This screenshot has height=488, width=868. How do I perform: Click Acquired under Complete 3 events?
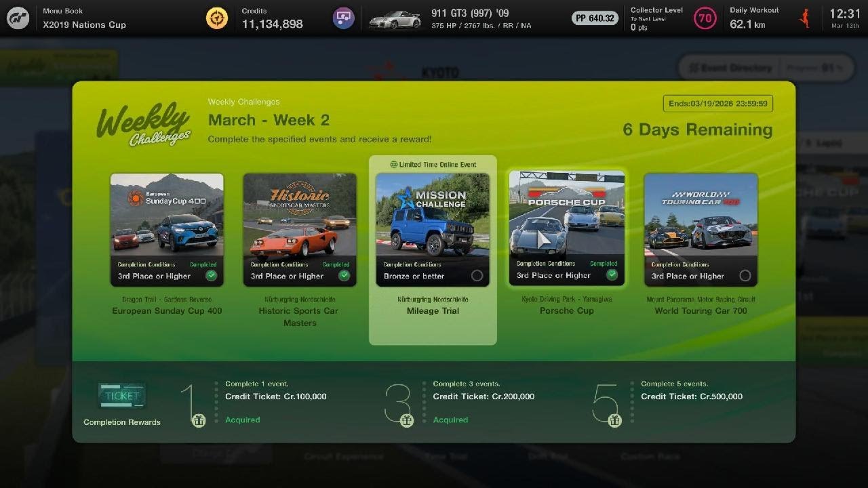pyautogui.click(x=450, y=420)
